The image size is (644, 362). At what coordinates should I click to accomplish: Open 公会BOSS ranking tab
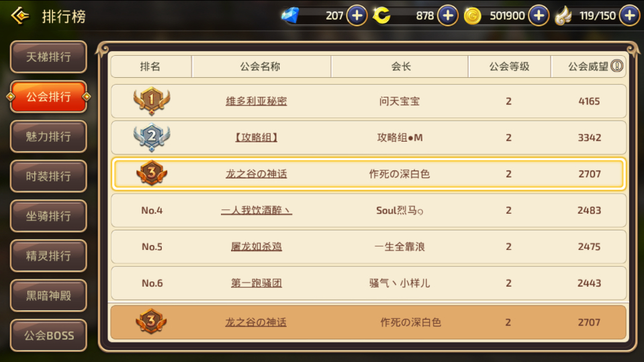[x=48, y=335]
